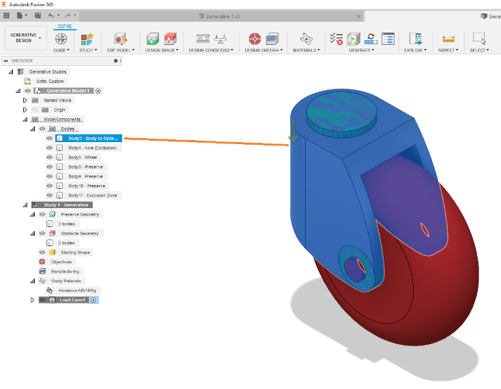
Task: Open the Design Conditions dropdown menu
Action: click(x=211, y=50)
